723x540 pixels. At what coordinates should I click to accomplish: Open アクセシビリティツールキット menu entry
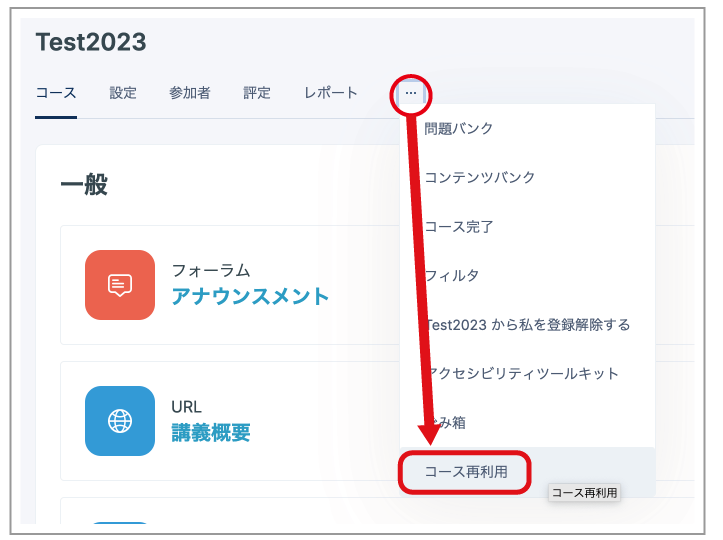pyautogui.click(x=527, y=374)
